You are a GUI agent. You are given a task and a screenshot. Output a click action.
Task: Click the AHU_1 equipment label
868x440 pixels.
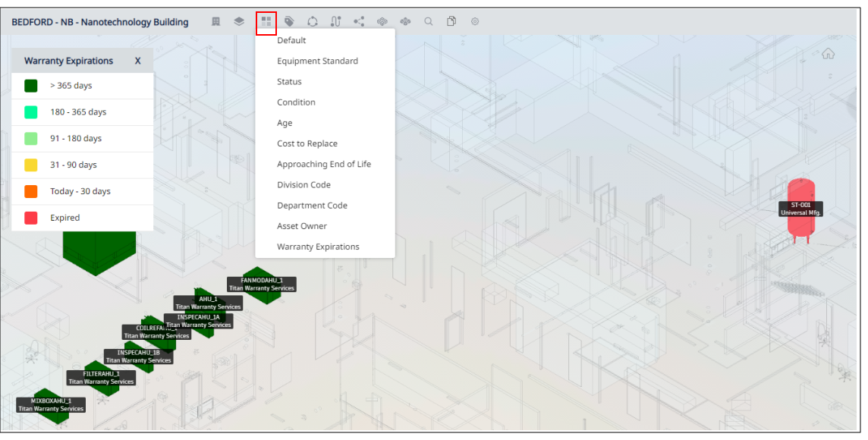tap(208, 303)
